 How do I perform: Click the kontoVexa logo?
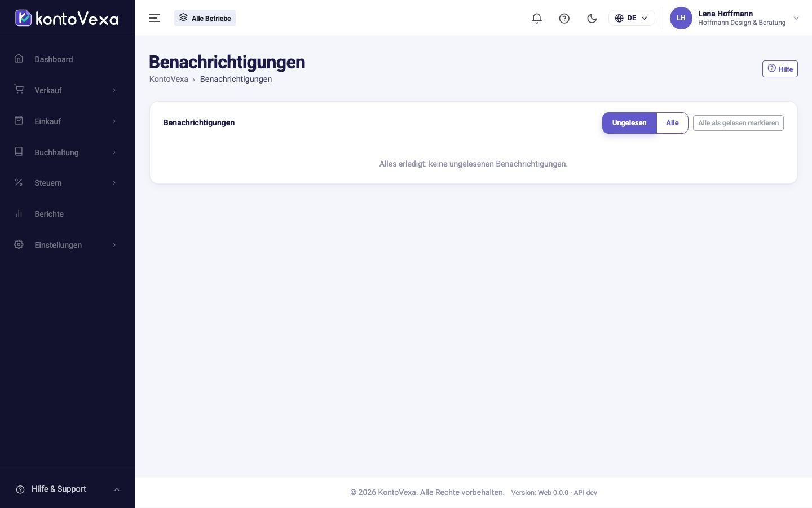point(67,18)
